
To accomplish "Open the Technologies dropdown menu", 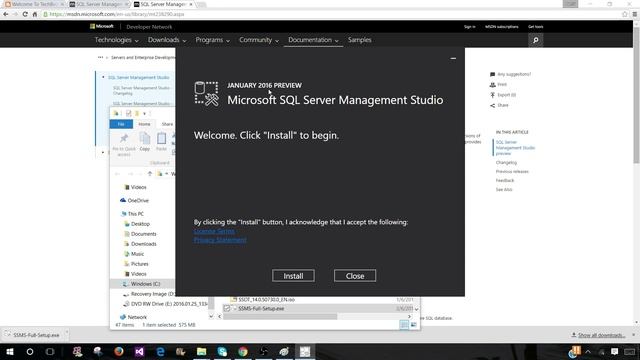I will click(116, 40).
